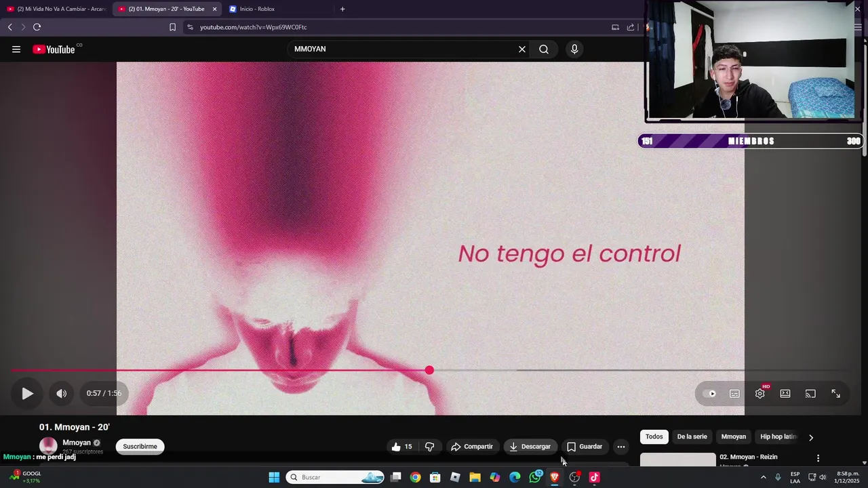Open Roblox from the taskbar
The width and height of the screenshot is (868, 488).
(x=455, y=477)
